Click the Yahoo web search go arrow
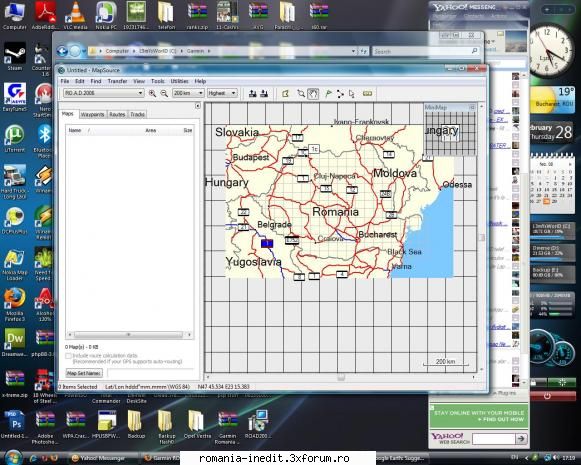This screenshot has width=581, height=465. [x=521, y=439]
